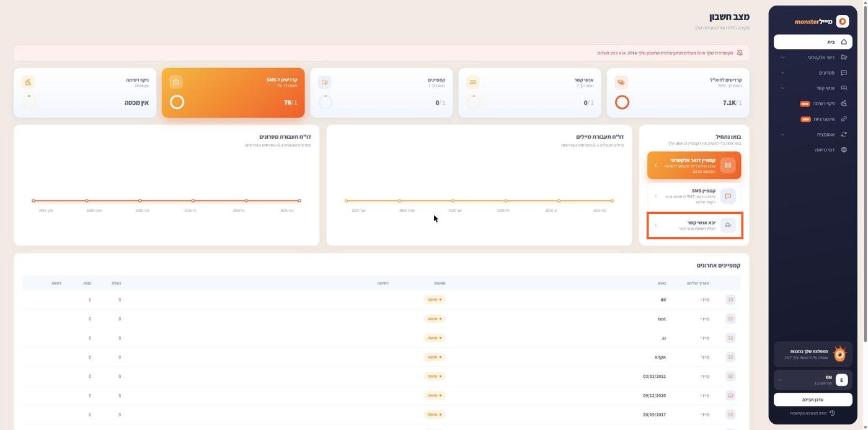This screenshot has height=430, width=868.
Task: Click the progress ring on the SMS credits card
Action: point(177,102)
